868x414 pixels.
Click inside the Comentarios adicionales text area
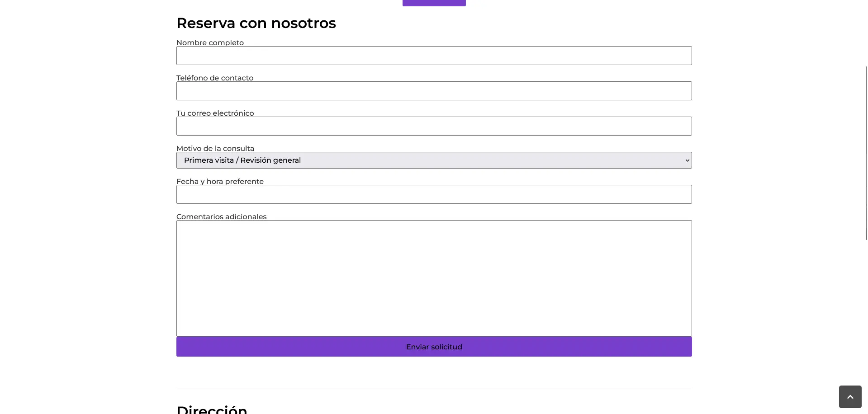434,278
